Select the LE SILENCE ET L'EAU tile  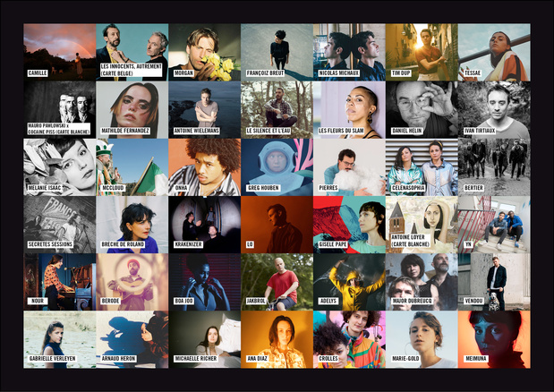pos(277,110)
